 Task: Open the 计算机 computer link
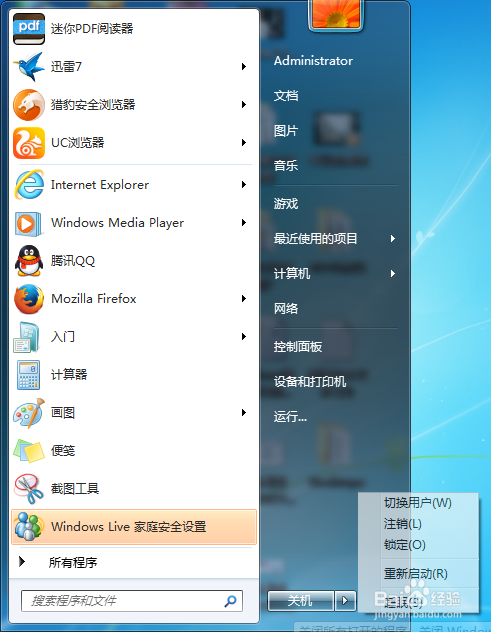(x=292, y=274)
